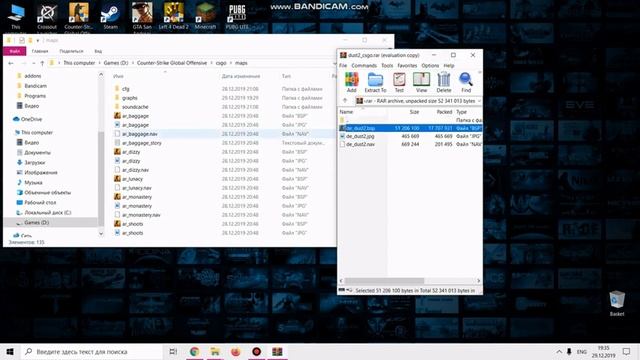Go up one level in WinRAR archive
The image size is (640, 360).
click(x=345, y=101)
